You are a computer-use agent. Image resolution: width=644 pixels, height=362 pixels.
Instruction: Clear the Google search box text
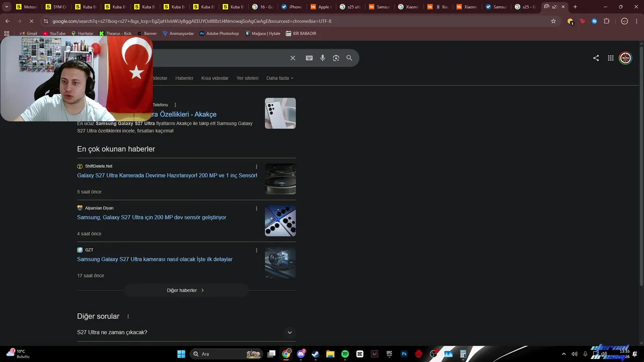tap(293, 58)
